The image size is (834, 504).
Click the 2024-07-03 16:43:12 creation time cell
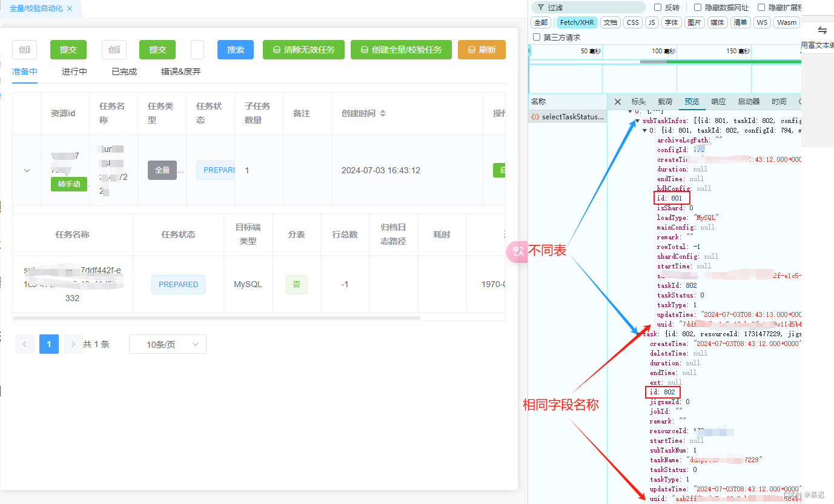click(x=381, y=170)
